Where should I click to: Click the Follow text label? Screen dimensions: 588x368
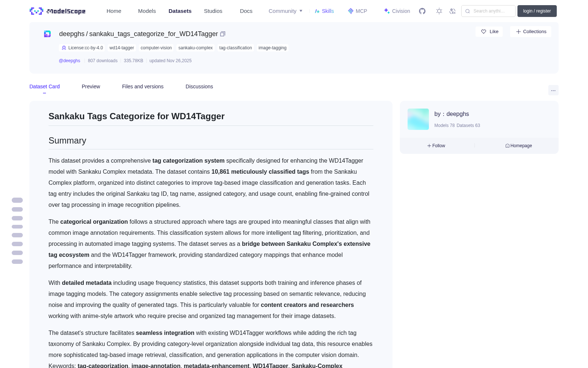coord(439,146)
